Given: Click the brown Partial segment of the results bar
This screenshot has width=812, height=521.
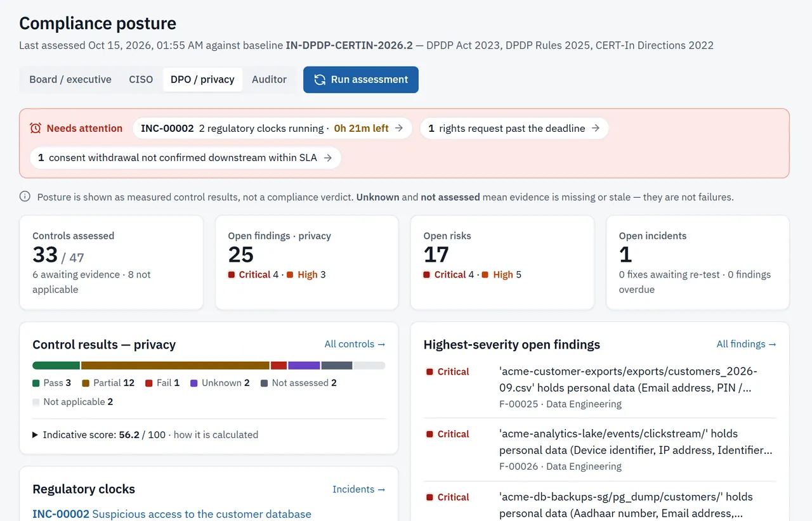Looking at the screenshot, I should [x=175, y=365].
